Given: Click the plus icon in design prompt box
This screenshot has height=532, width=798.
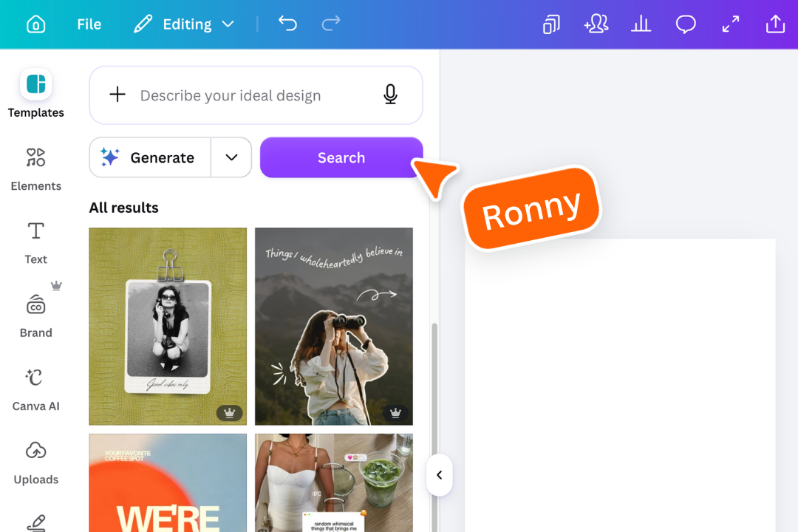Looking at the screenshot, I should tap(117, 94).
